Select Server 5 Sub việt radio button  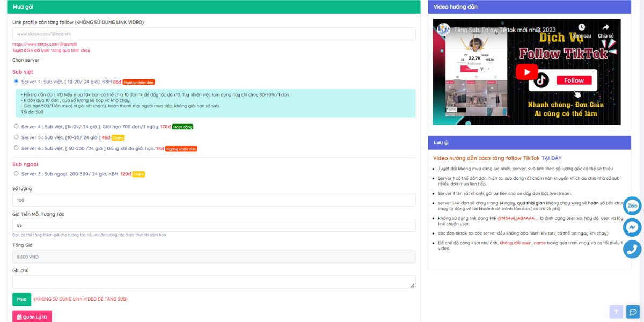(x=16, y=137)
